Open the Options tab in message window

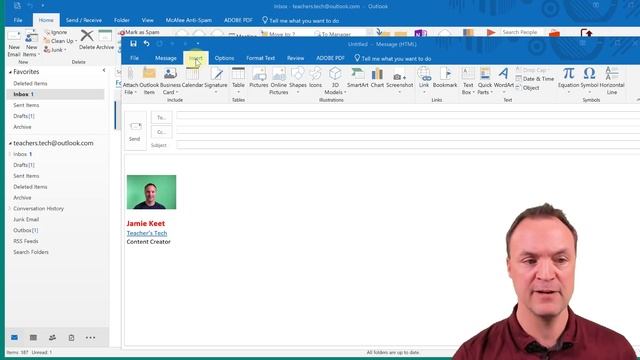224,58
